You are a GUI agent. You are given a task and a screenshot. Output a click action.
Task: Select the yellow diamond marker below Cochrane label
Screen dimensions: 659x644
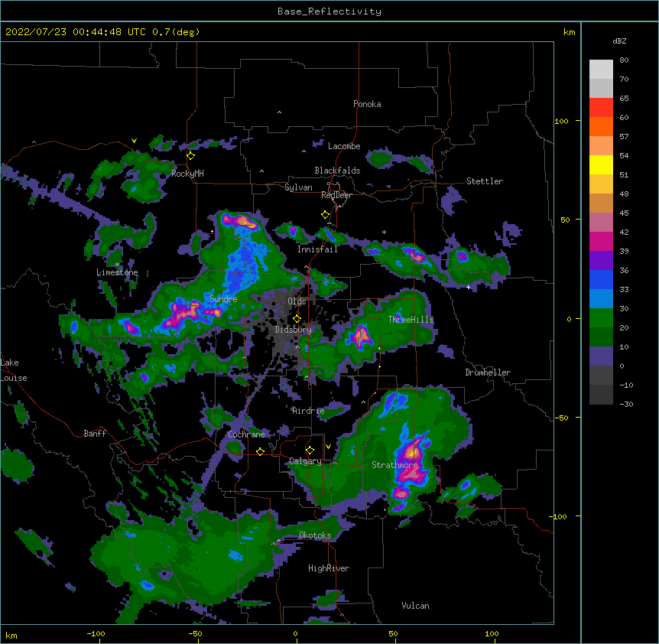pos(260,451)
